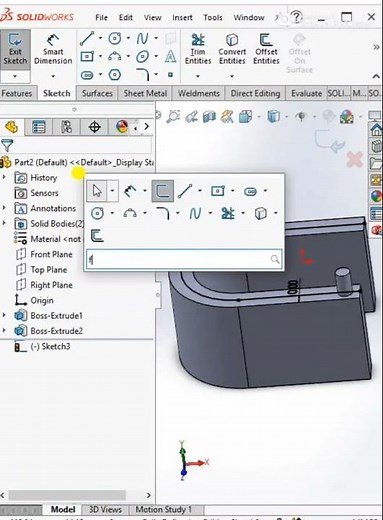The image size is (383, 520).
Task: Click Exit Sketch button
Action: point(15,49)
